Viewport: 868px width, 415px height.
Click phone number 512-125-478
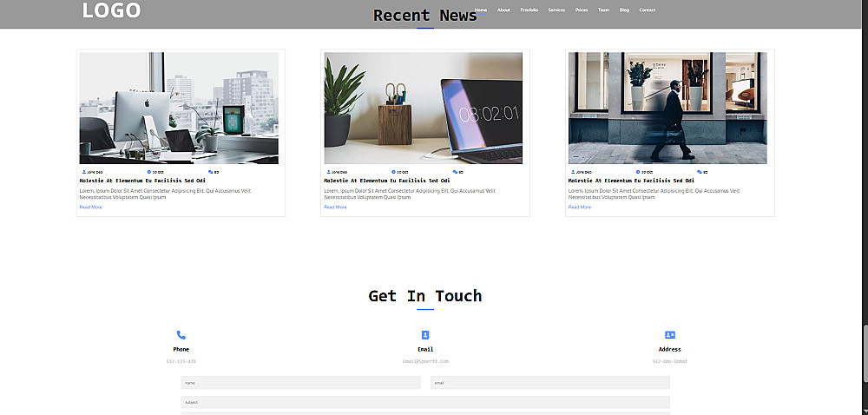click(181, 361)
